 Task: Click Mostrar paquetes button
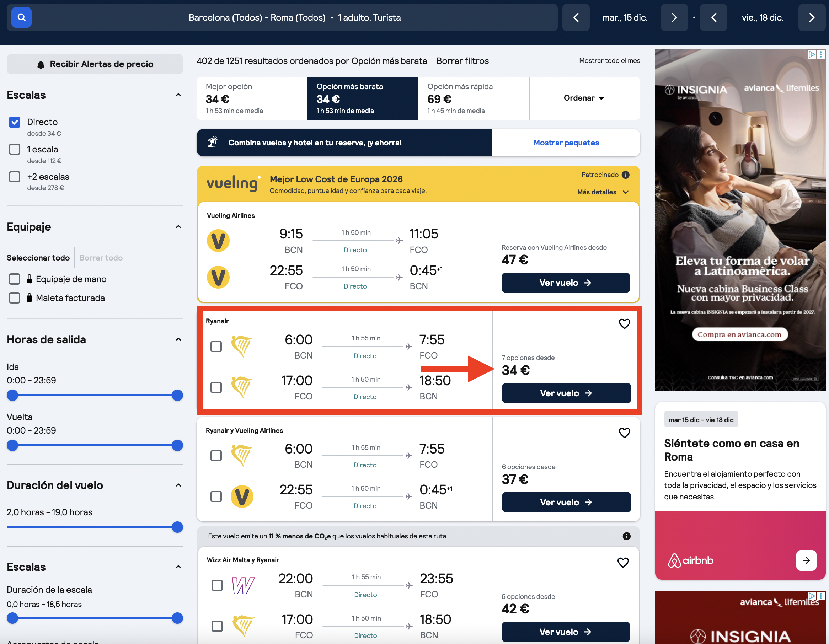pos(566,143)
